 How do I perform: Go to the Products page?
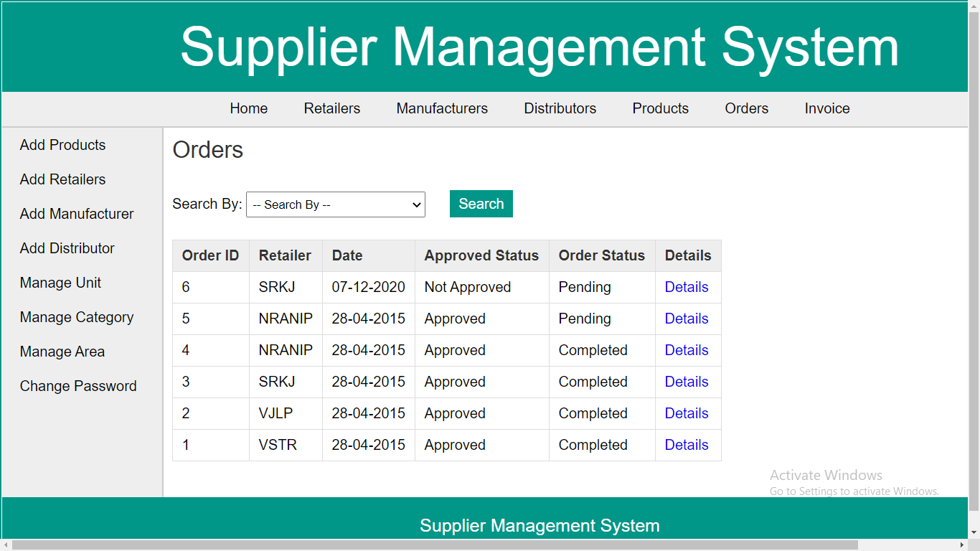point(660,108)
